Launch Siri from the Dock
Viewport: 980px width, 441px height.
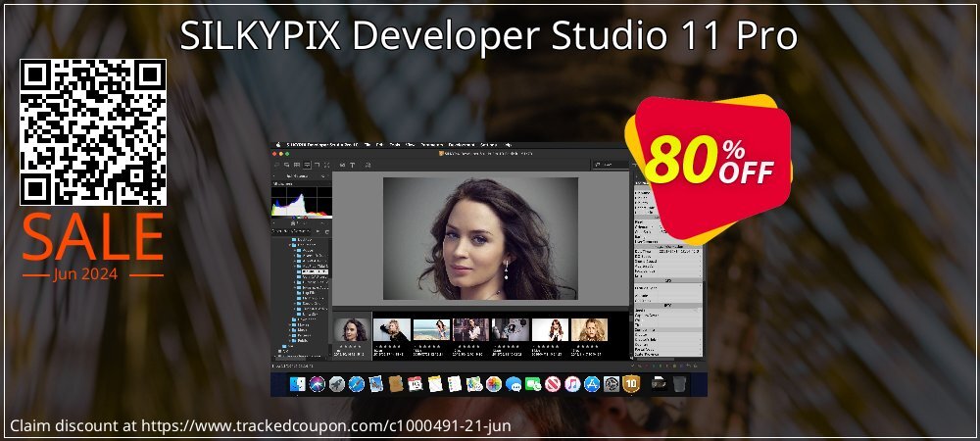tap(317, 383)
